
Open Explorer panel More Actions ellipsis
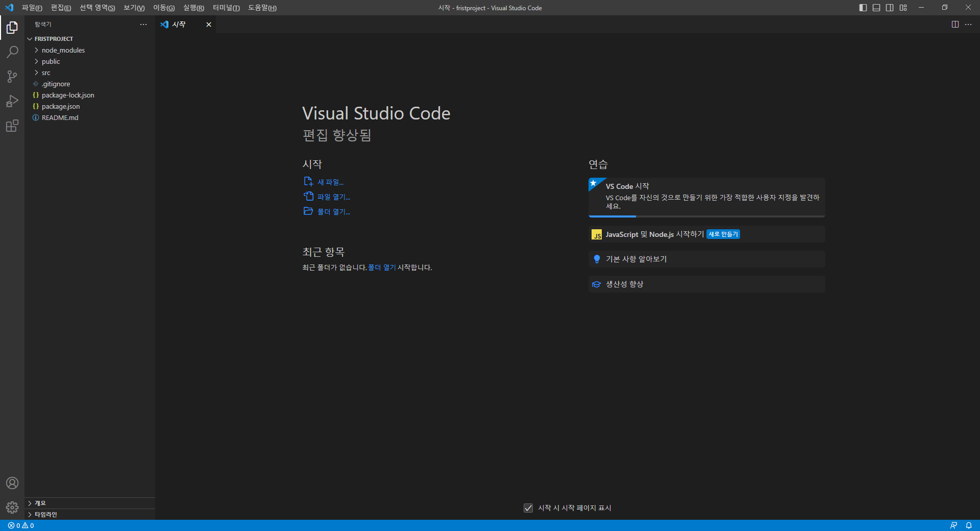143,25
